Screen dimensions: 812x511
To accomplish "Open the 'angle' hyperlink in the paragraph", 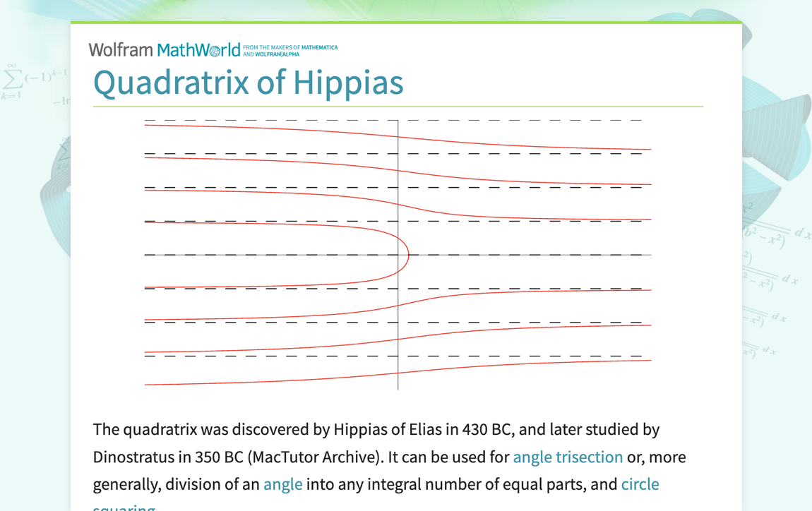I will tap(282, 484).
